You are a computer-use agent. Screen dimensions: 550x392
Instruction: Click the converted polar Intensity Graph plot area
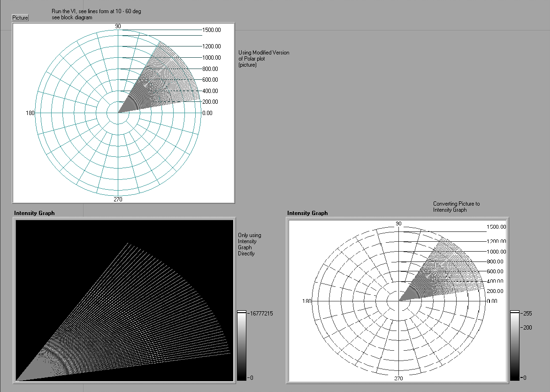point(397,300)
